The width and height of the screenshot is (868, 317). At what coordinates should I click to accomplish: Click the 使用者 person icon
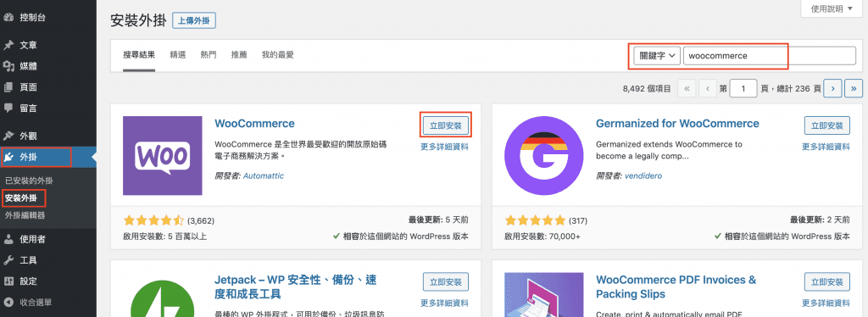[8, 239]
